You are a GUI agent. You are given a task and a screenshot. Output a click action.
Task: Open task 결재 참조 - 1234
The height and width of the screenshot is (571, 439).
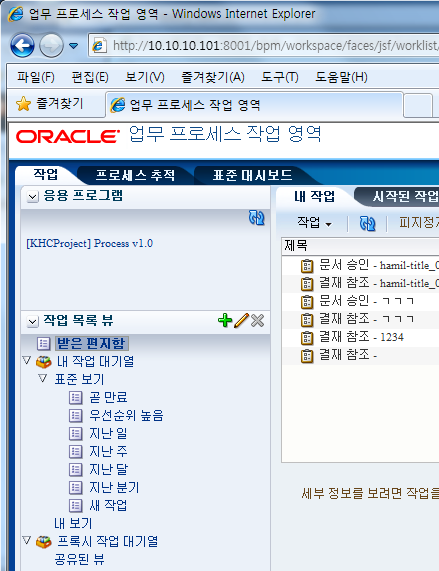361,337
